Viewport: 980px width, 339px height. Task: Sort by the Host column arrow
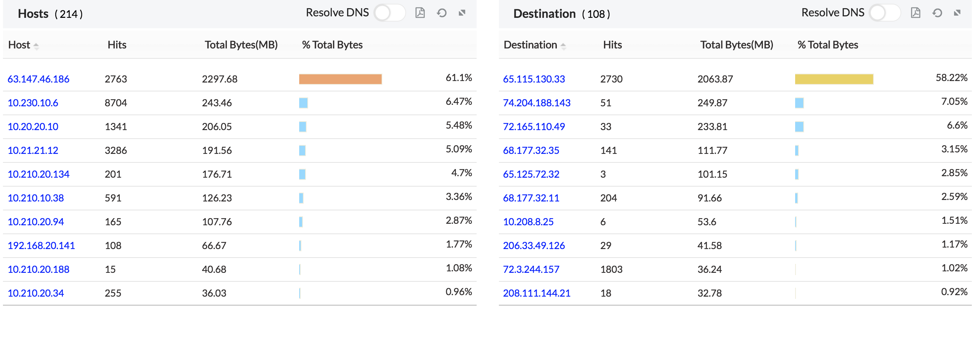36,46
